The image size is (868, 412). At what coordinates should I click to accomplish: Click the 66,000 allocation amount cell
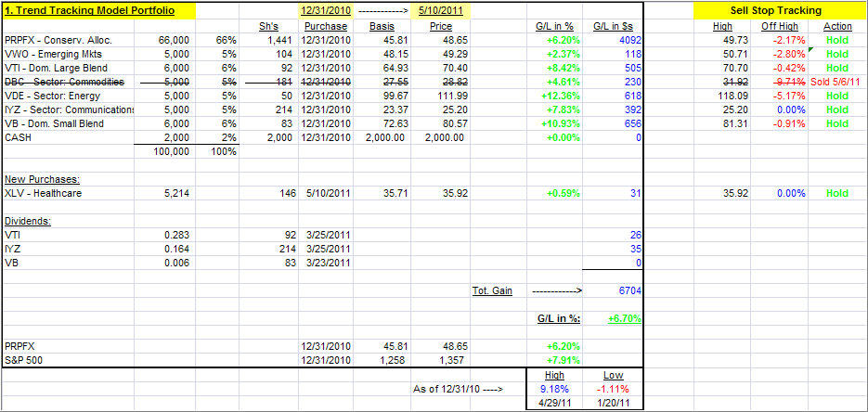click(x=165, y=41)
